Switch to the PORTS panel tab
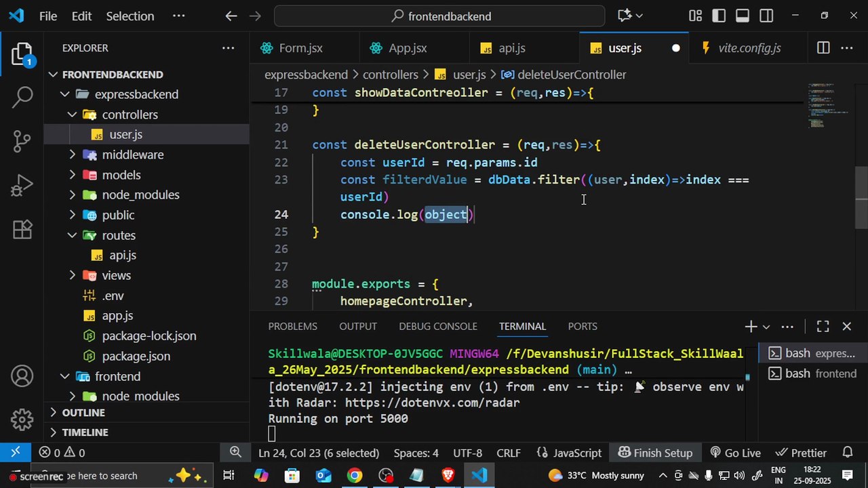Image resolution: width=868 pixels, height=488 pixels. [583, 327]
